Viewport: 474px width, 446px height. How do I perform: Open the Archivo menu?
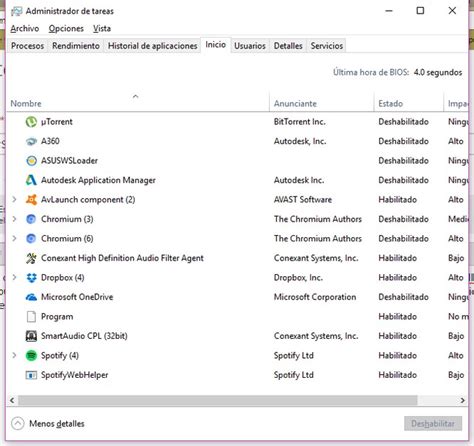pos(25,29)
